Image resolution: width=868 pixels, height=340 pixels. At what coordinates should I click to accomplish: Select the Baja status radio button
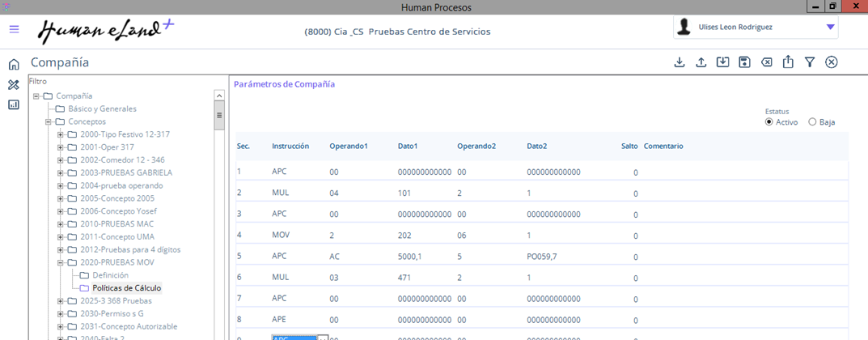[812, 122]
